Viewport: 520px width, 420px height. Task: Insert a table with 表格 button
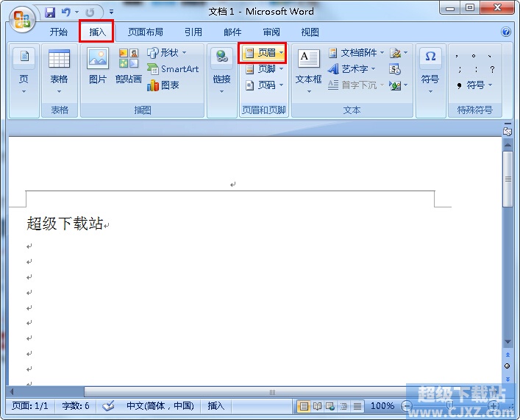click(59, 71)
